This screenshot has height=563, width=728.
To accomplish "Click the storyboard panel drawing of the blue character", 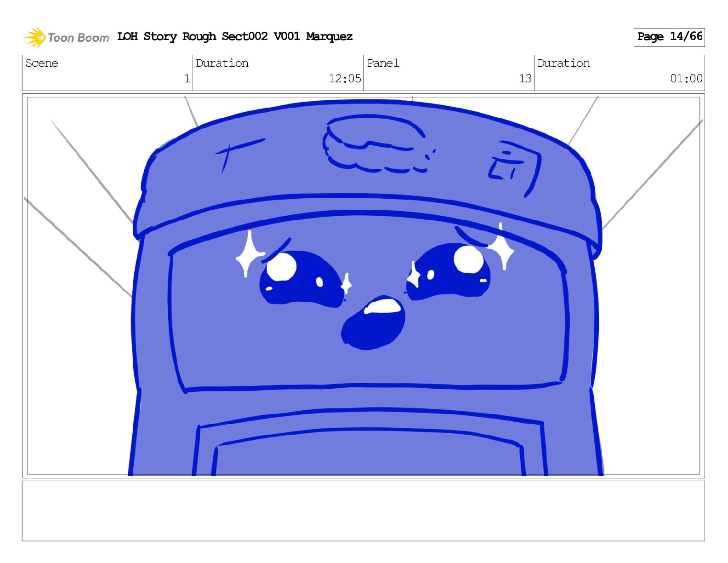I will tap(364, 286).
